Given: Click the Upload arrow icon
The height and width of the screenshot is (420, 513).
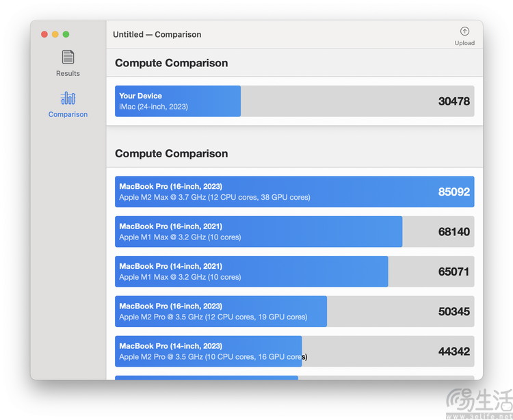Looking at the screenshot, I should coord(464,31).
